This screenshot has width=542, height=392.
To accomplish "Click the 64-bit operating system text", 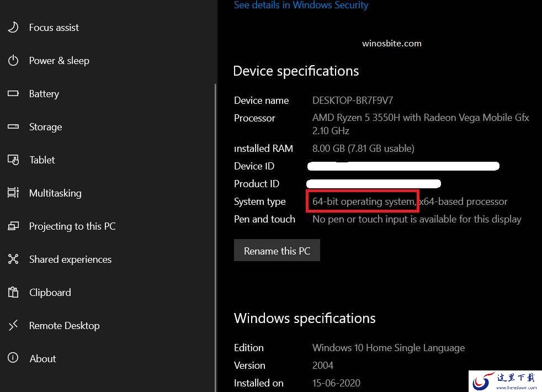I will [x=364, y=201].
